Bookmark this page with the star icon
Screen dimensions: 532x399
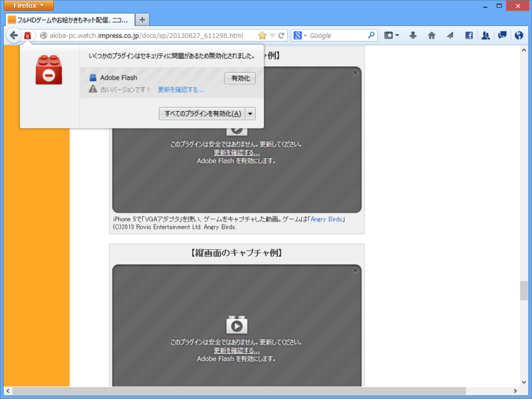(262, 35)
